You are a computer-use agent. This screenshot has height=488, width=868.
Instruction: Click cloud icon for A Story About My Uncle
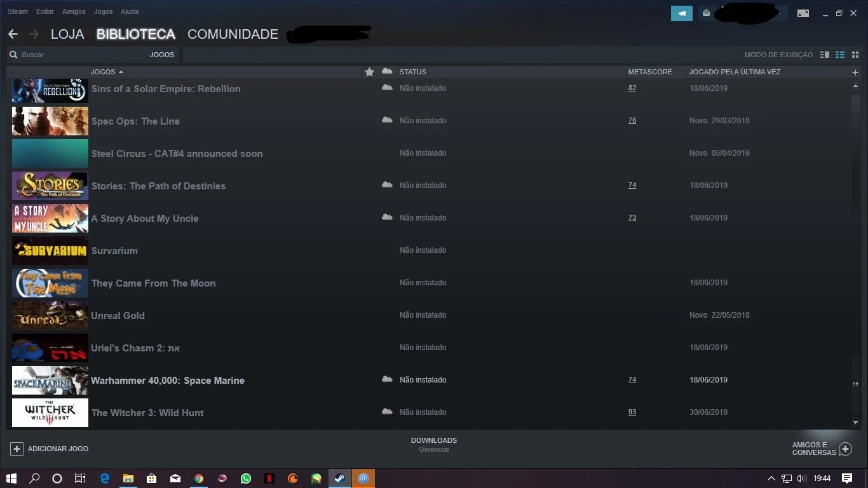[x=387, y=217]
